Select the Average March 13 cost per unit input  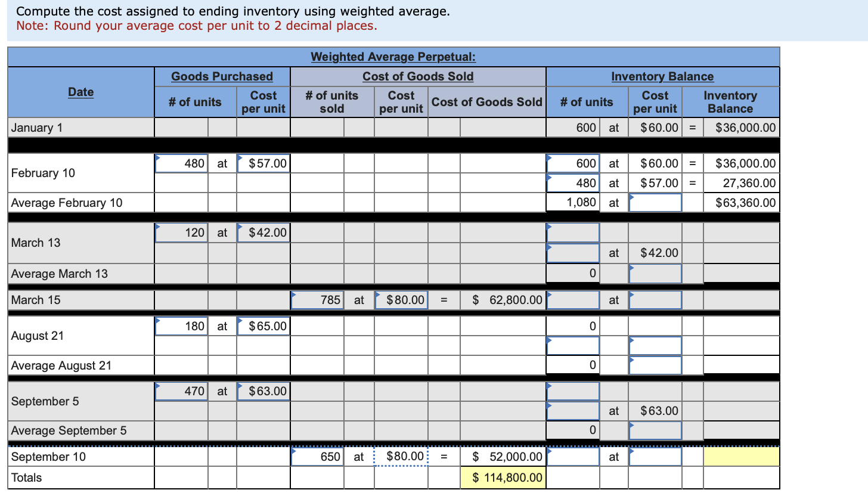(655, 274)
